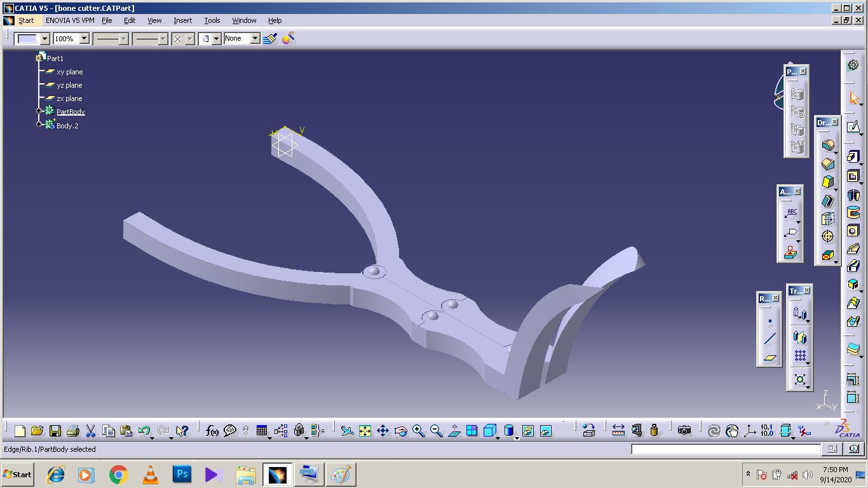This screenshot has width=868, height=488.
Task: Open the 100% transparency dropdown
Action: pos(85,39)
